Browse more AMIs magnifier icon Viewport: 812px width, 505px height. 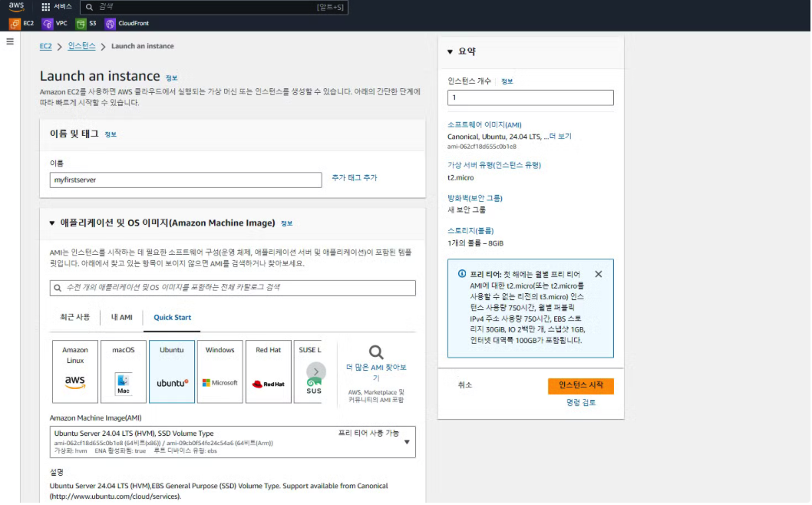pos(376,353)
